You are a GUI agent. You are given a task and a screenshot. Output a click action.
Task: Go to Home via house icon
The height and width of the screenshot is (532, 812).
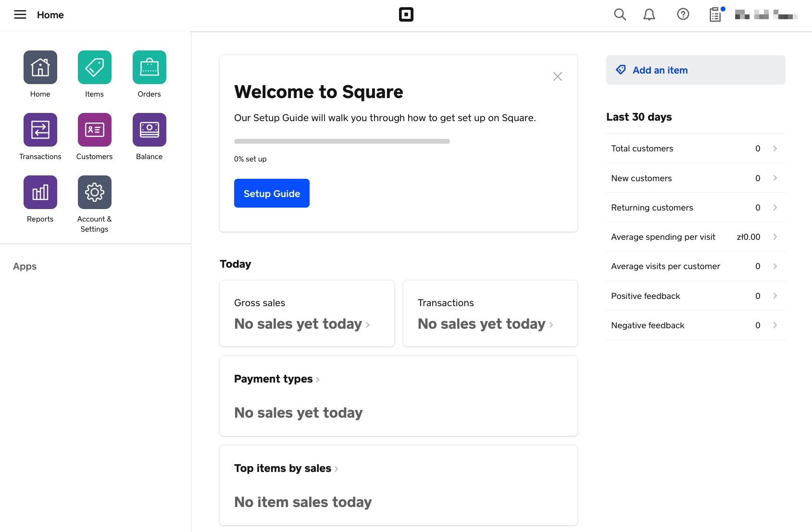point(40,67)
